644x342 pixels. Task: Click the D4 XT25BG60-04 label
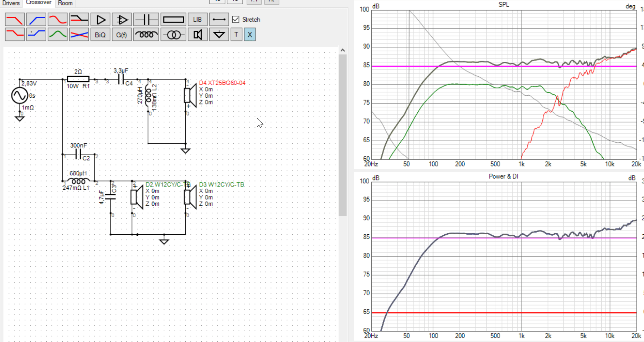(x=222, y=83)
